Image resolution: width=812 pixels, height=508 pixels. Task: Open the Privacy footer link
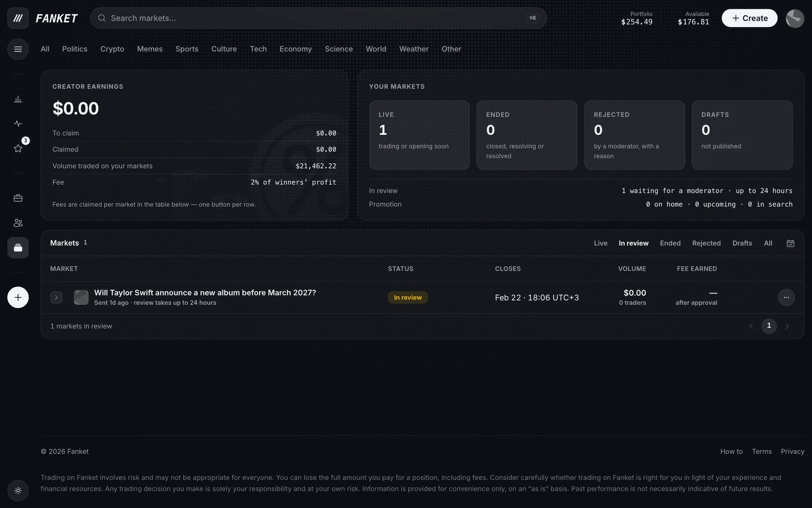coord(792,451)
